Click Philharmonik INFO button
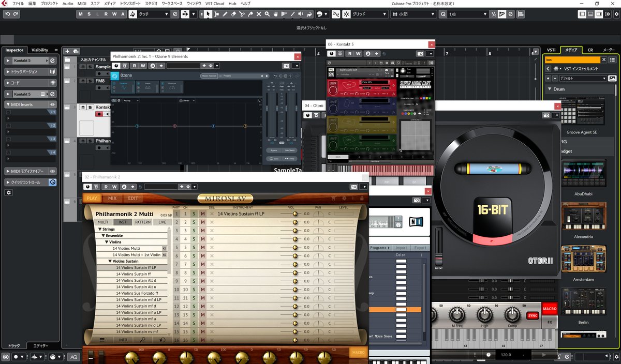621x364 pixels. [123, 340]
